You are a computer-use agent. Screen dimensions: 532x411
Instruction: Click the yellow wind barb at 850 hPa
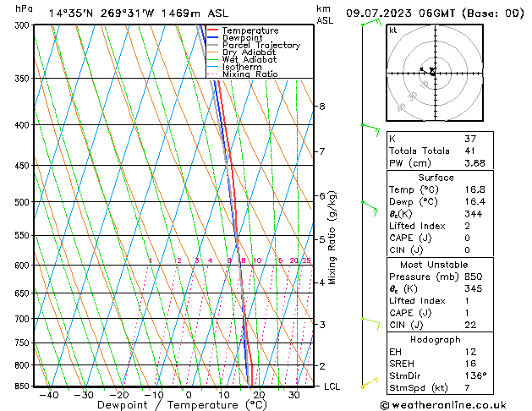(x=369, y=384)
